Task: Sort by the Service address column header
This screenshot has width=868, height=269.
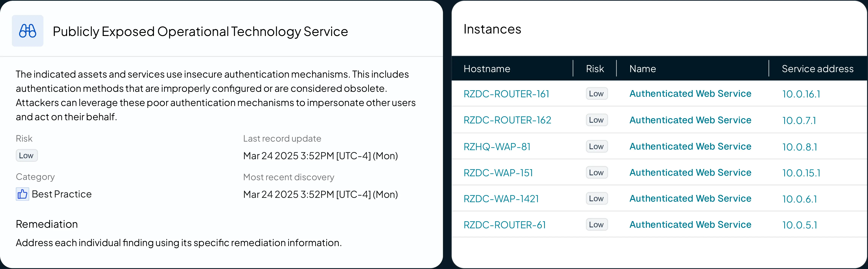Action: pos(817,69)
